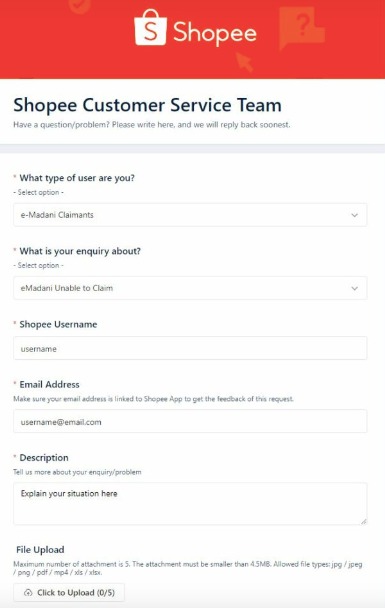Click the File Upload section label
Screen dimensions: 385x608
coord(40,550)
